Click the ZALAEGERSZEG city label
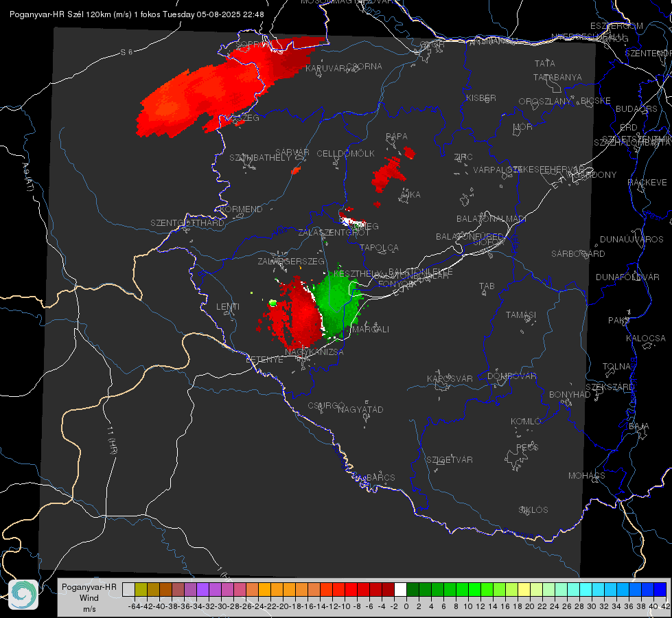Screen dimensions: 672x618 pyautogui.click(x=291, y=261)
